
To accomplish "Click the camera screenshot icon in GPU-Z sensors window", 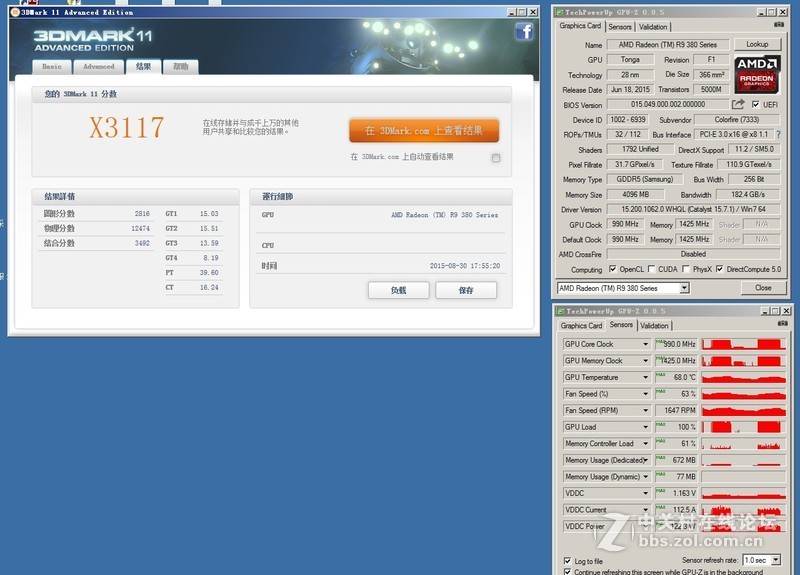I will point(783,323).
